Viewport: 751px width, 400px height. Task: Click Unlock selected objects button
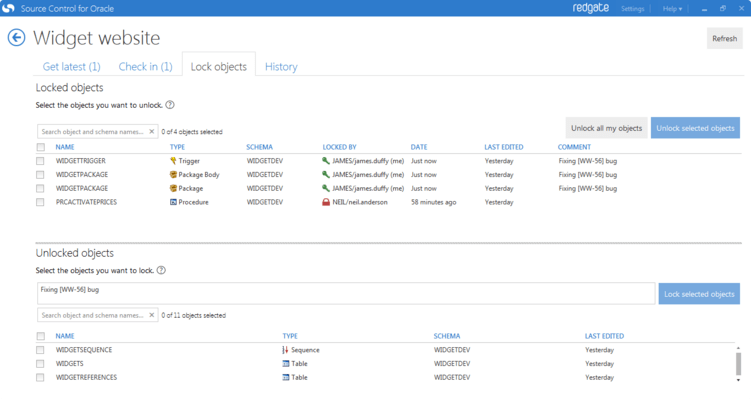(695, 128)
